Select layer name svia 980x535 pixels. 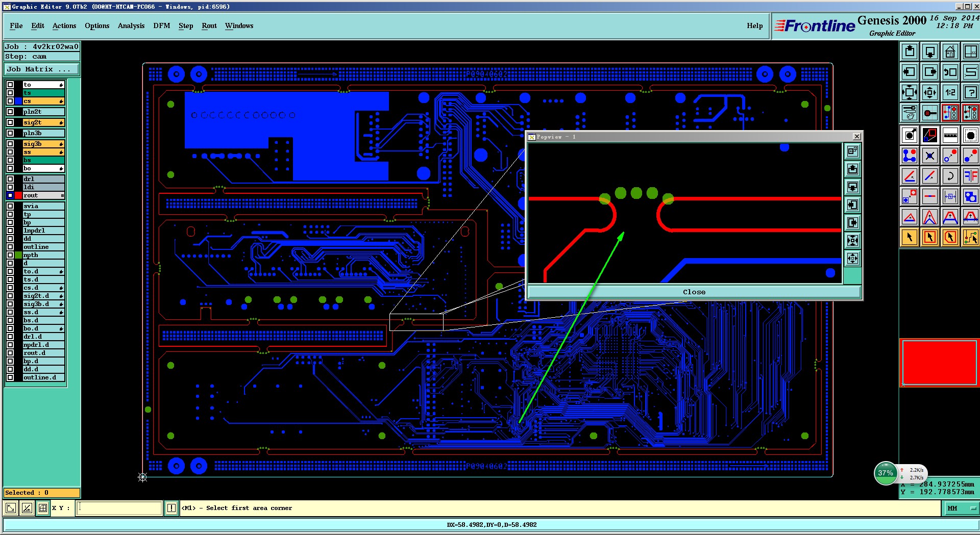[43, 206]
